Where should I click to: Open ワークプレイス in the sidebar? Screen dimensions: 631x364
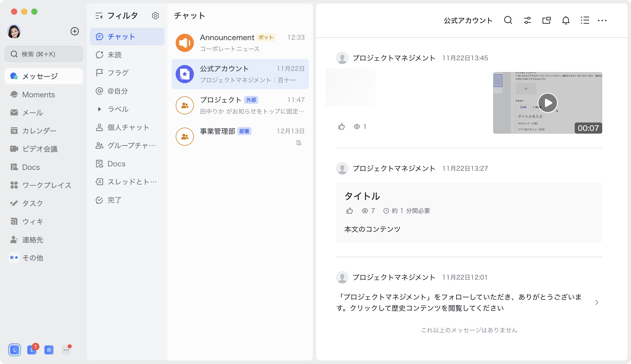(x=46, y=185)
